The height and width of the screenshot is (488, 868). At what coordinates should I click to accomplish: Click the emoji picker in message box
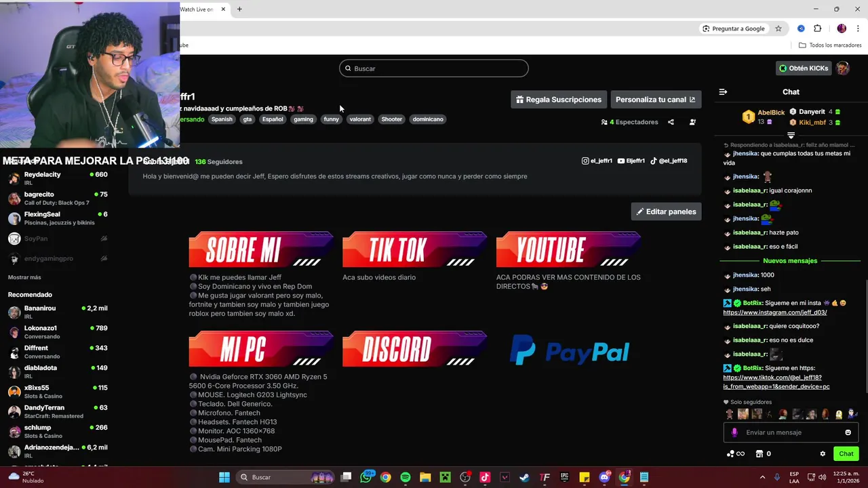click(848, 432)
